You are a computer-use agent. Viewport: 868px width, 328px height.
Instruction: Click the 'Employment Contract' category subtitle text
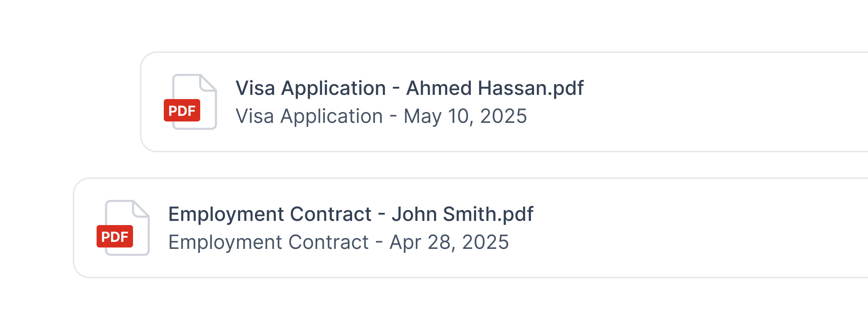(268, 242)
